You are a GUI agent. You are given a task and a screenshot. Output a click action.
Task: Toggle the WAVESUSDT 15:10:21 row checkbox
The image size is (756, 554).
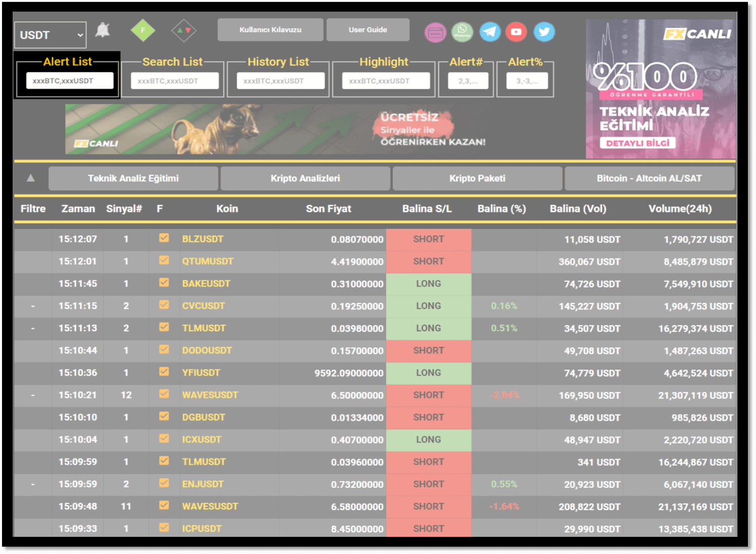pos(164,394)
